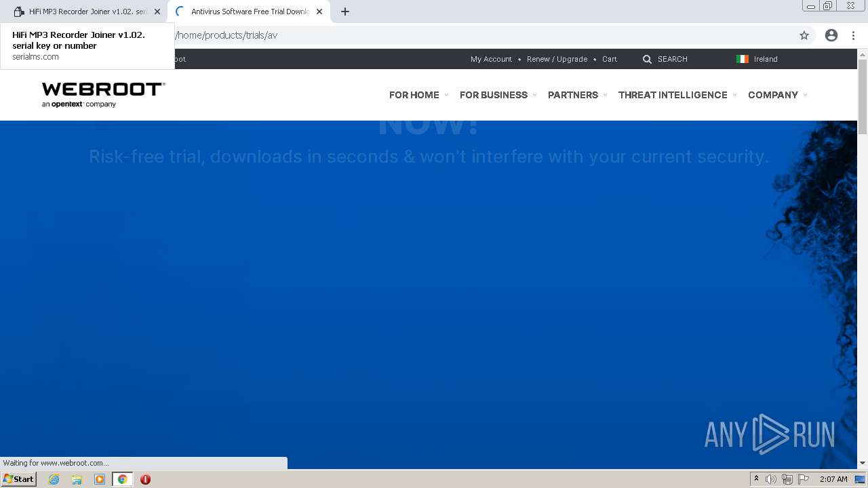Image resolution: width=868 pixels, height=488 pixels.
Task: Go to Renew / Upgrade
Action: coord(557,59)
